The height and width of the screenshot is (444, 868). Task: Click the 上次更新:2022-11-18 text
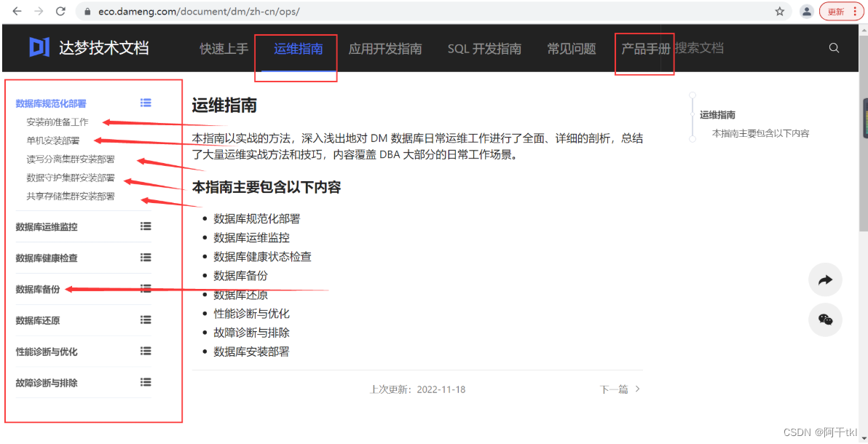(417, 389)
